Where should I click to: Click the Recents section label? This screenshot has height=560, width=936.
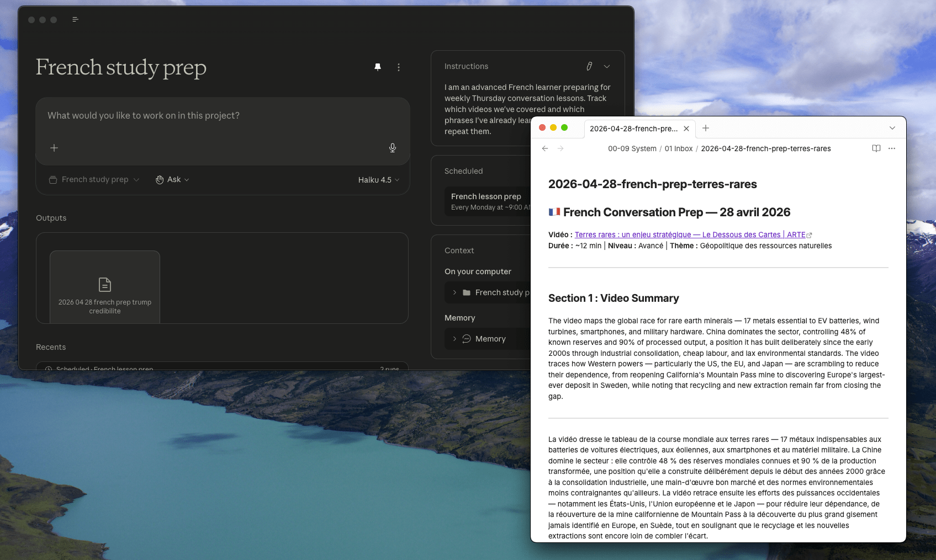(x=51, y=347)
